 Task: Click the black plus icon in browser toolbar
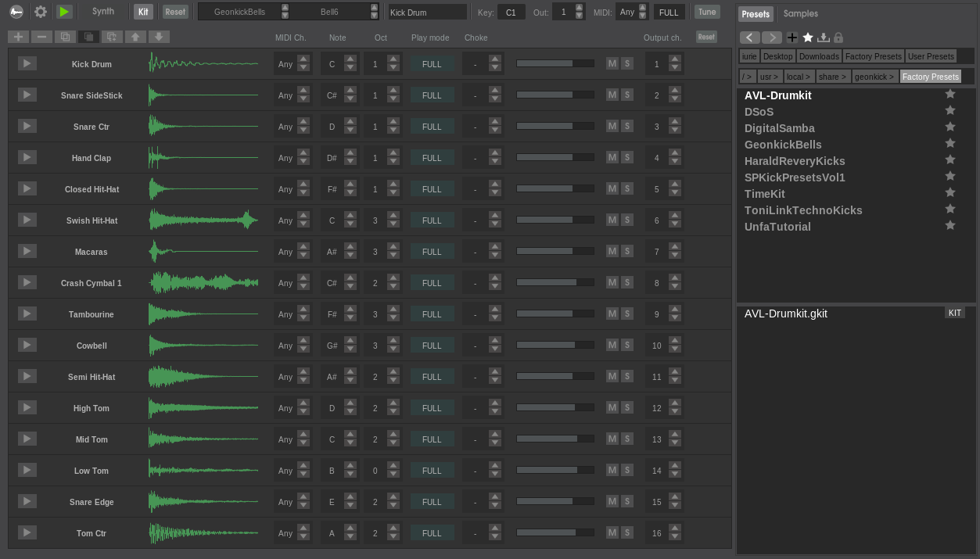coord(792,38)
